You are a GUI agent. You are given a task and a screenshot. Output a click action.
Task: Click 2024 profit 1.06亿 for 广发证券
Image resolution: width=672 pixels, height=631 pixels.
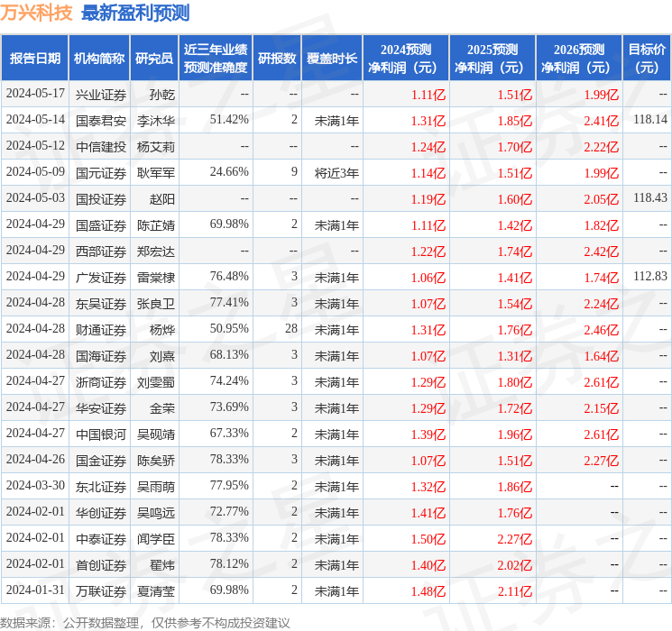point(428,278)
